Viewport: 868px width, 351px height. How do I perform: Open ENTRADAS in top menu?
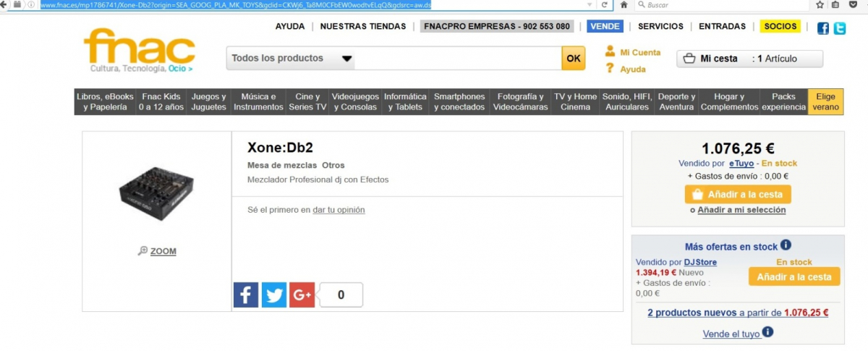point(722,27)
